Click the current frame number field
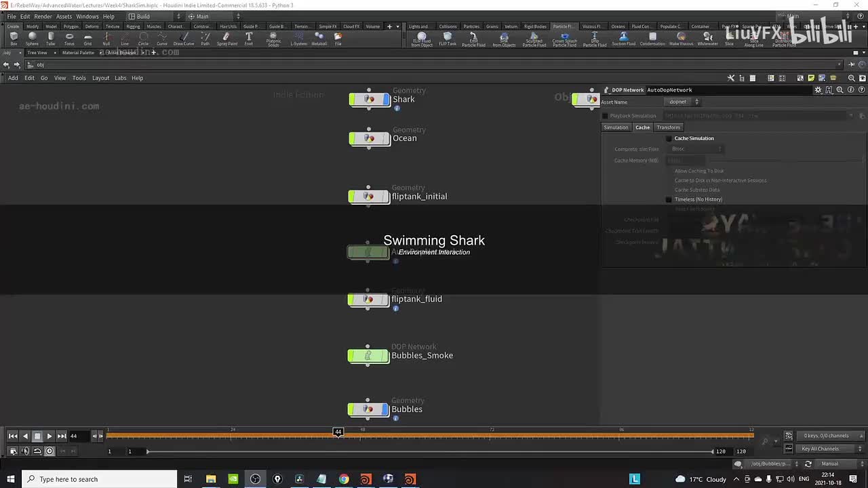868x488 pixels. 78,436
